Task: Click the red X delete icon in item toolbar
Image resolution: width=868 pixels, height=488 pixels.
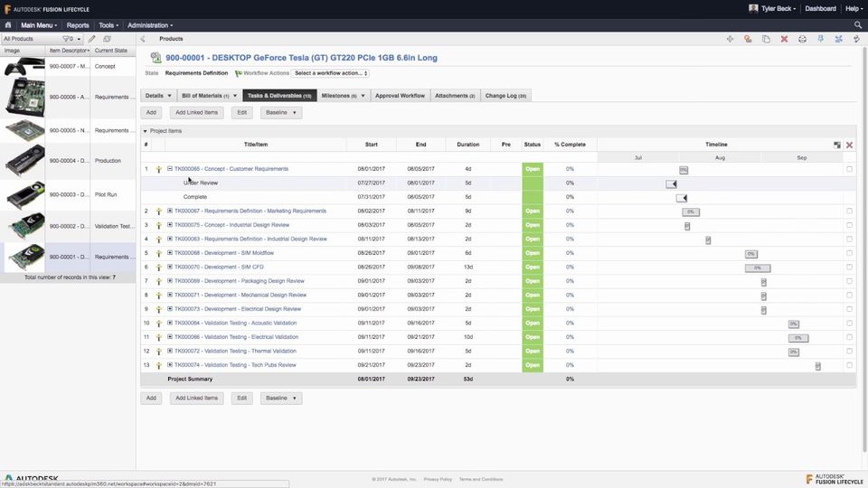Action: (784, 39)
